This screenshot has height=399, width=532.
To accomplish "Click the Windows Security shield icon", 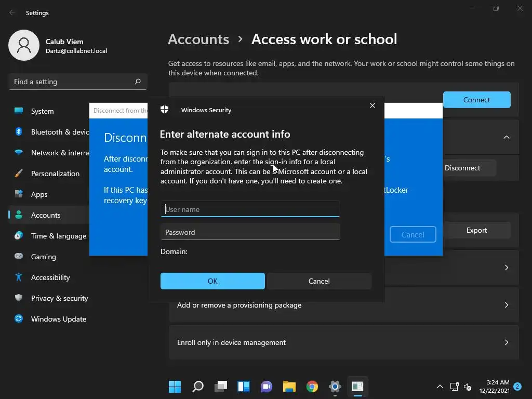I will click(164, 110).
